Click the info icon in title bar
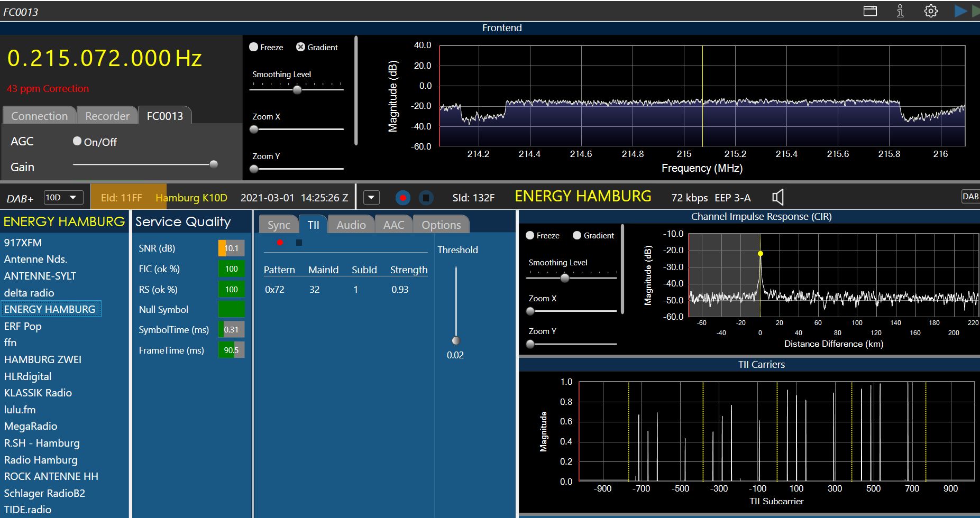Image resolution: width=980 pixels, height=518 pixels. coord(900,11)
